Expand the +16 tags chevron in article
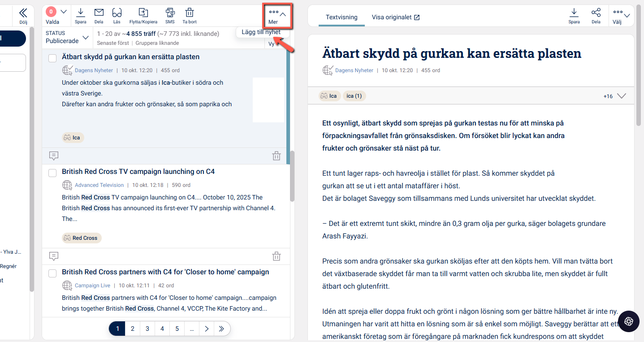 tap(621, 96)
